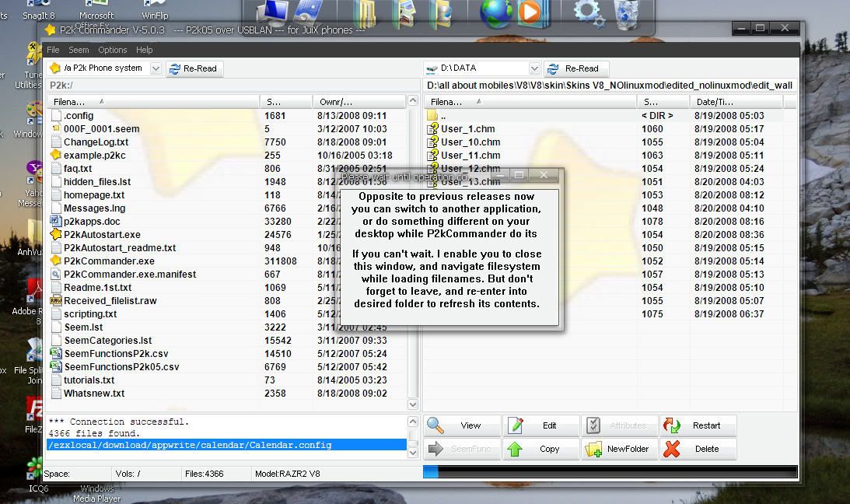Click Re-Read for the phone panel
This screenshot has height=504, width=850.
[194, 68]
